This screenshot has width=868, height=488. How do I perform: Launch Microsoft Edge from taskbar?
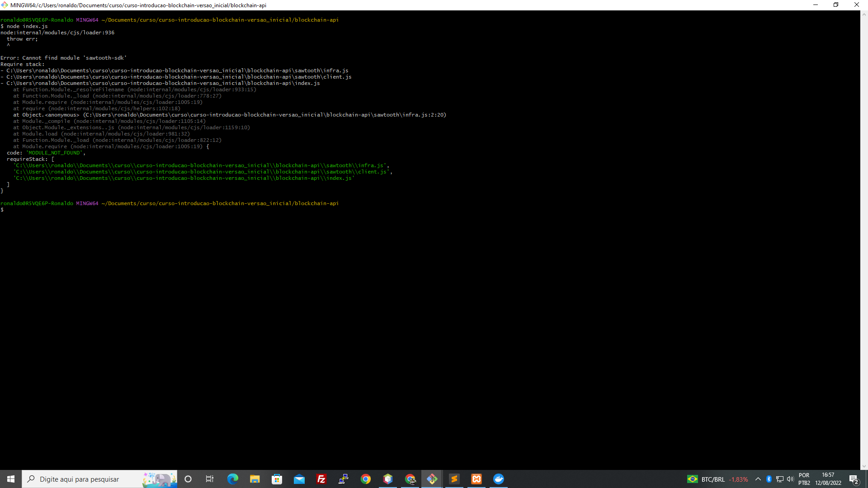tap(232, 479)
